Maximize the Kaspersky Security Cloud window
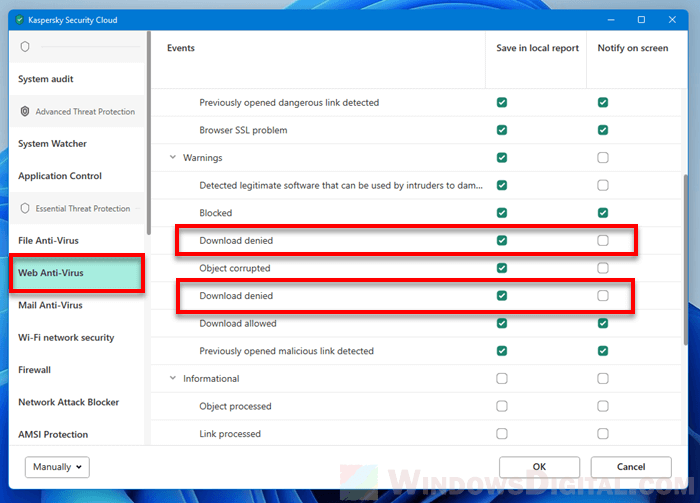This screenshot has height=503, width=700. (x=641, y=20)
